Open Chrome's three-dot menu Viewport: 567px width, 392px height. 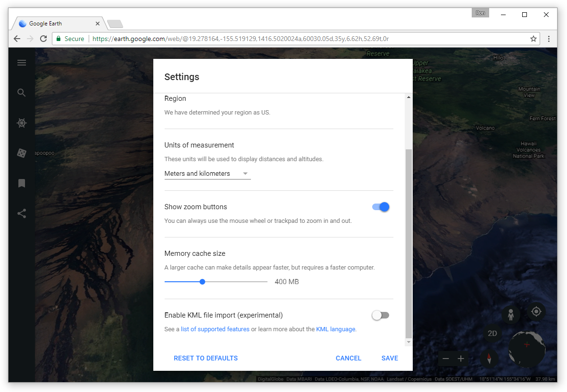coord(549,39)
